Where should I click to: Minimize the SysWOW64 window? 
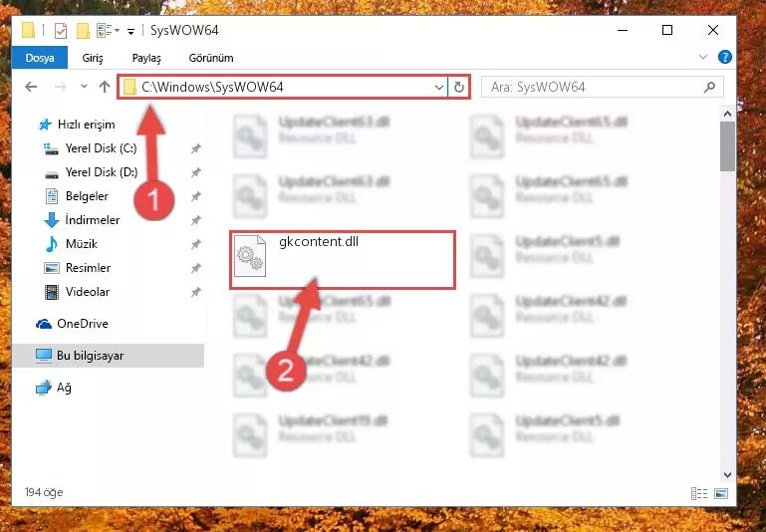[623, 30]
